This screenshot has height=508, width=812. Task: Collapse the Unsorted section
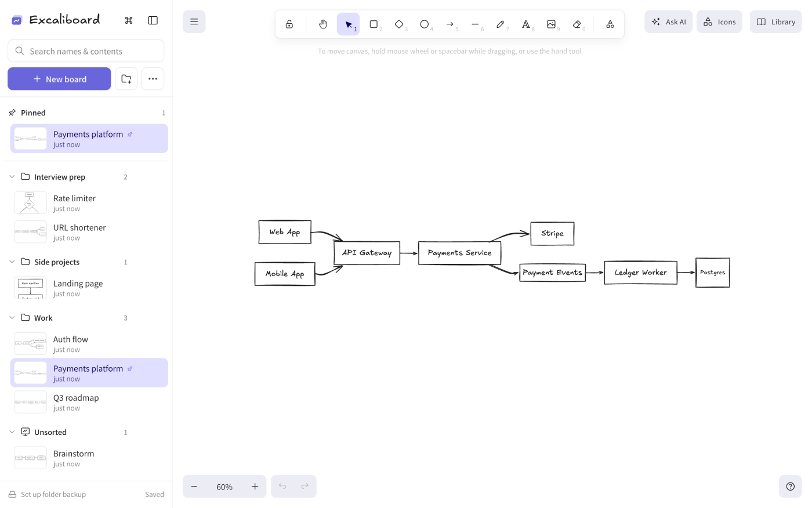tap(12, 432)
